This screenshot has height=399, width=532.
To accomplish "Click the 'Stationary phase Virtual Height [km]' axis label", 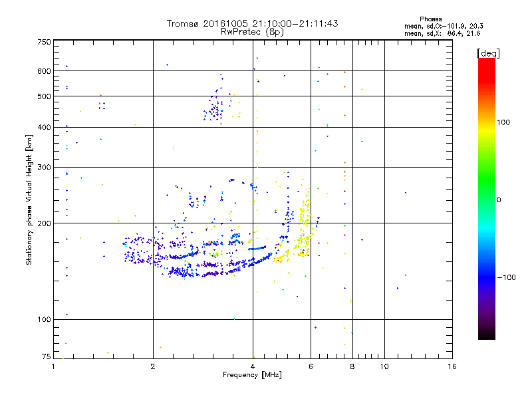I will tap(29, 199).
